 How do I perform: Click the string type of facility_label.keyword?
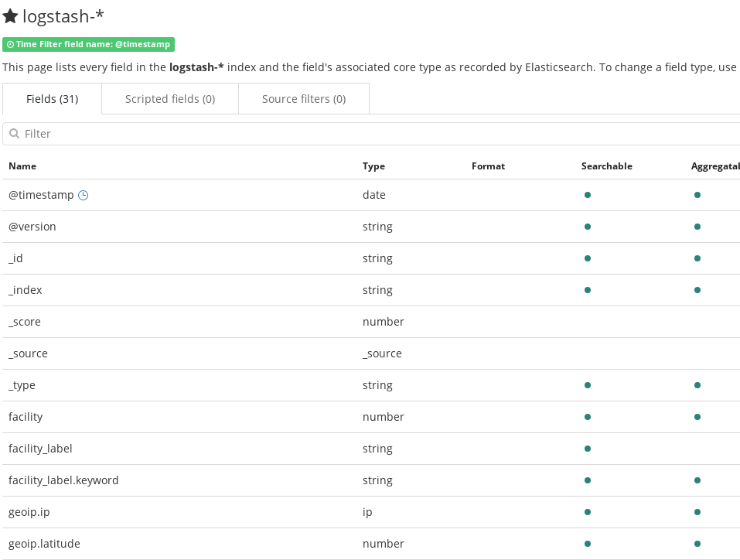[x=377, y=480]
